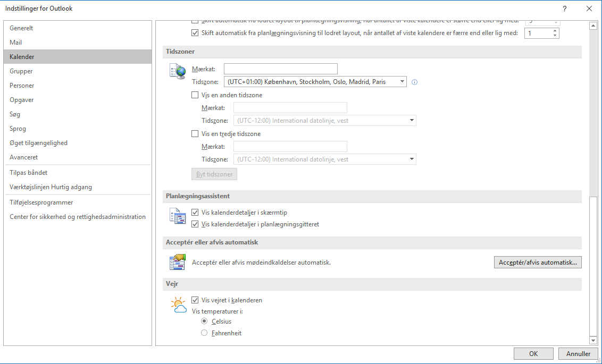Click the auto accept meeting icon

pos(178,262)
